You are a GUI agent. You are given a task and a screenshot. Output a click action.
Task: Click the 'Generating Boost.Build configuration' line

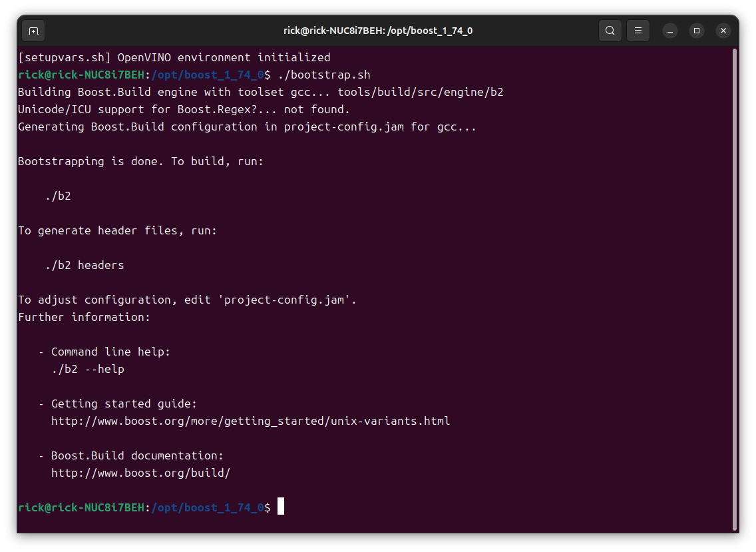247,127
